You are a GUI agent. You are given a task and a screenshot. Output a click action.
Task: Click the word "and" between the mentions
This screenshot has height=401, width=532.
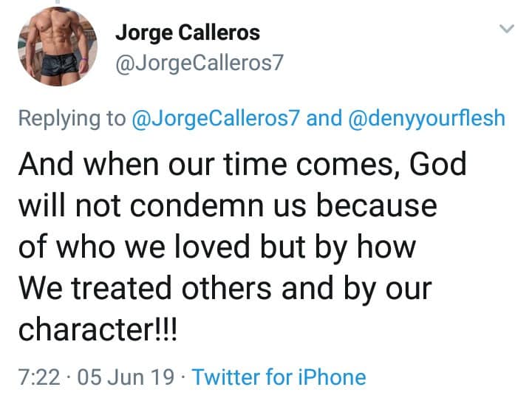(x=324, y=118)
